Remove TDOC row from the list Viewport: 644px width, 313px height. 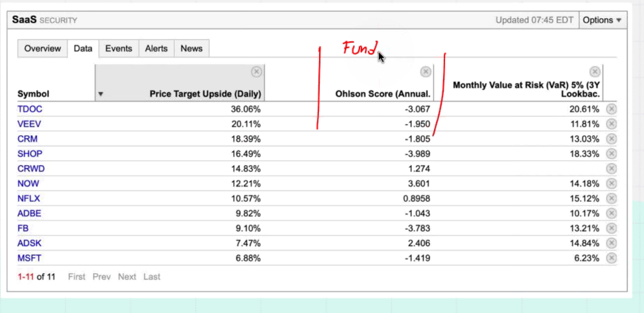611,109
